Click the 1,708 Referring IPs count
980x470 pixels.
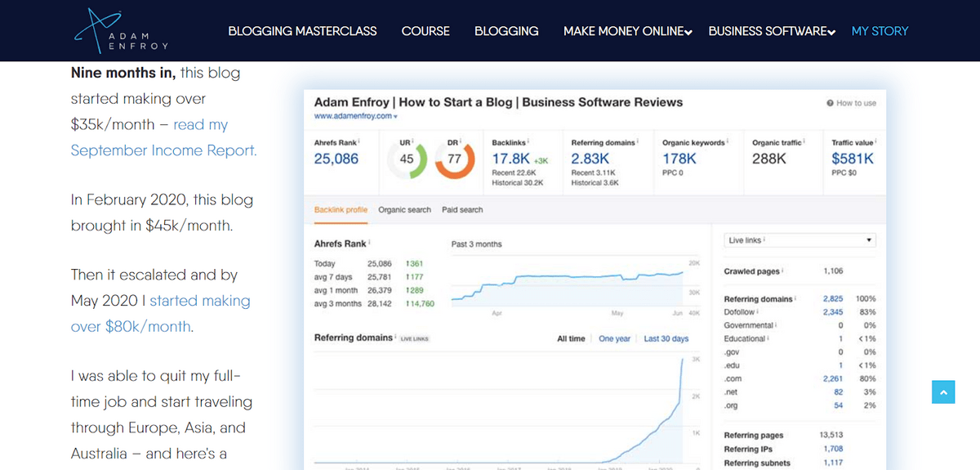tap(833, 449)
